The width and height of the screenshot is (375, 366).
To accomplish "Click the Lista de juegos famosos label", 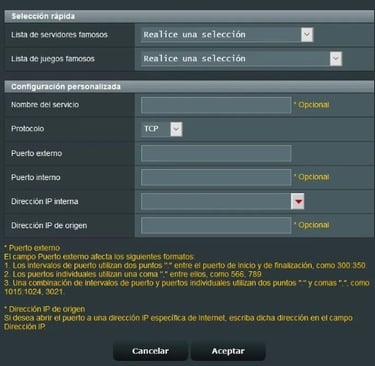I will 53,59.
